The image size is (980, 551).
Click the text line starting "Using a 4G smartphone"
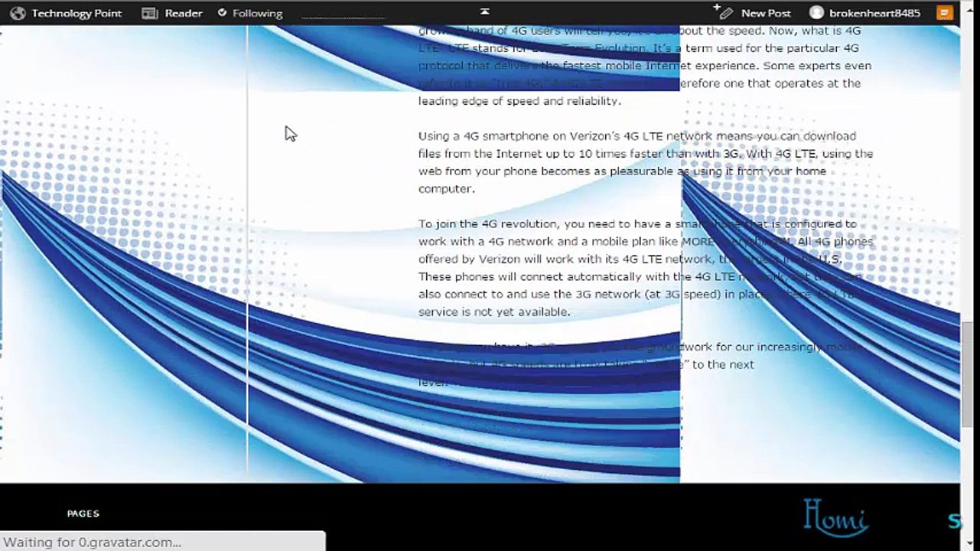(637, 136)
